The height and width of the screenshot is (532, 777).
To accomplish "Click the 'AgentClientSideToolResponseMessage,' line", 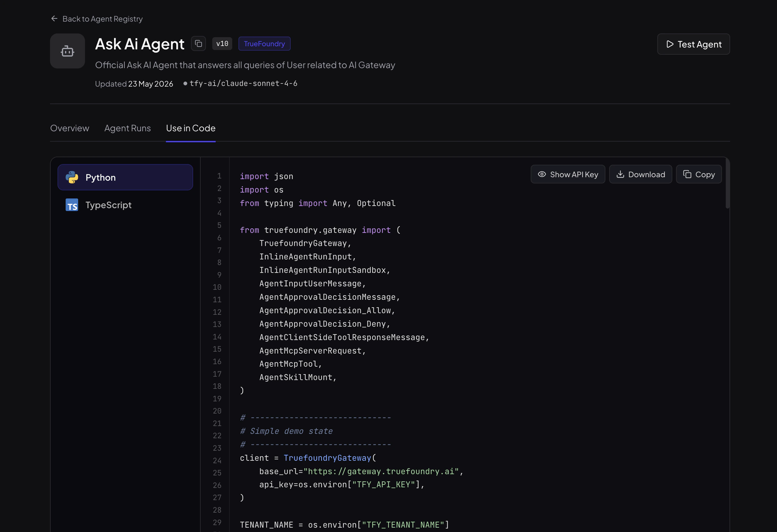I will [344, 337].
